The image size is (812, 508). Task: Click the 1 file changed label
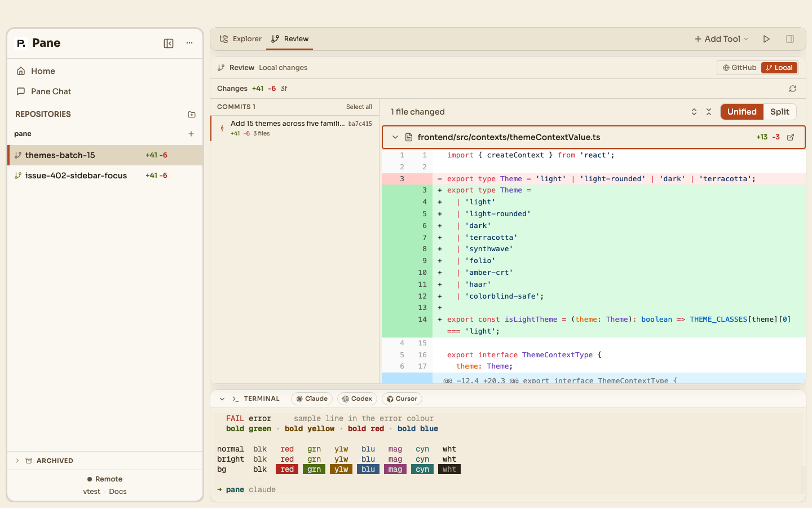point(418,112)
